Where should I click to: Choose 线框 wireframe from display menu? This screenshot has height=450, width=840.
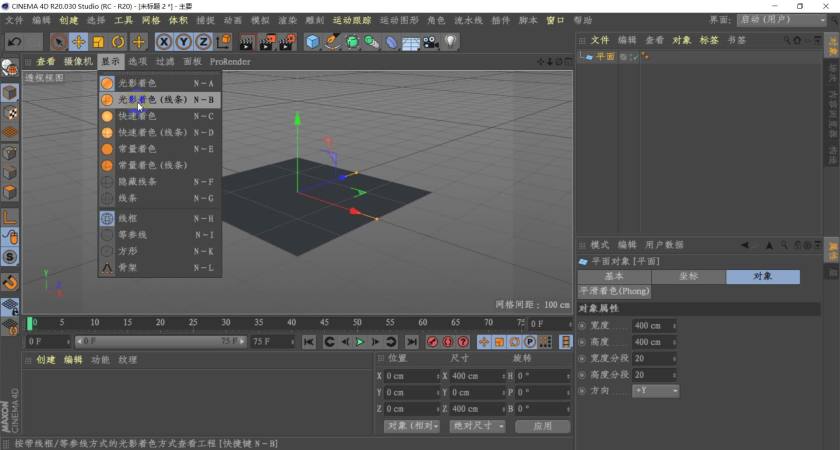coord(131,218)
